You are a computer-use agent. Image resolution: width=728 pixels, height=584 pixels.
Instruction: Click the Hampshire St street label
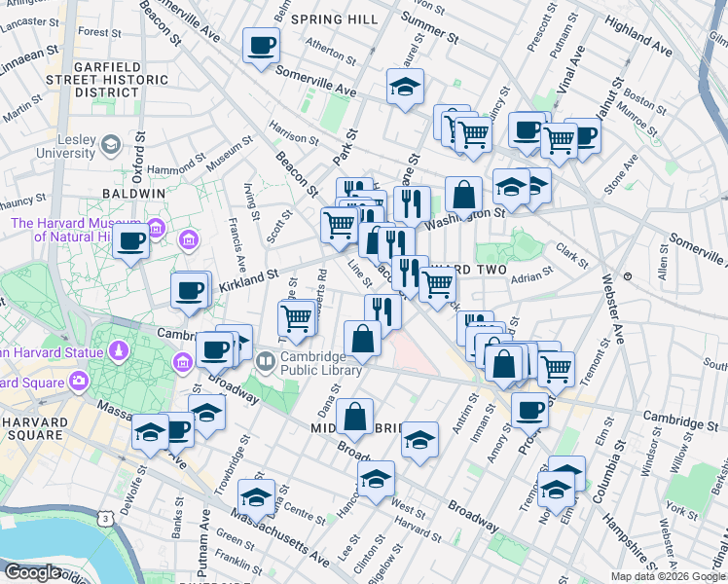click(628, 541)
